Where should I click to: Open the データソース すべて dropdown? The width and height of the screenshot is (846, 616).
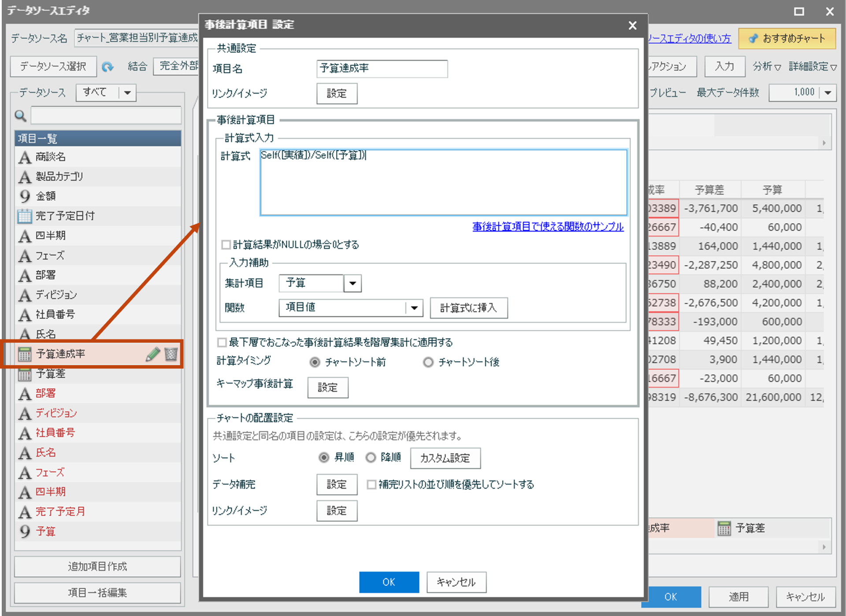pyautogui.click(x=127, y=92)
